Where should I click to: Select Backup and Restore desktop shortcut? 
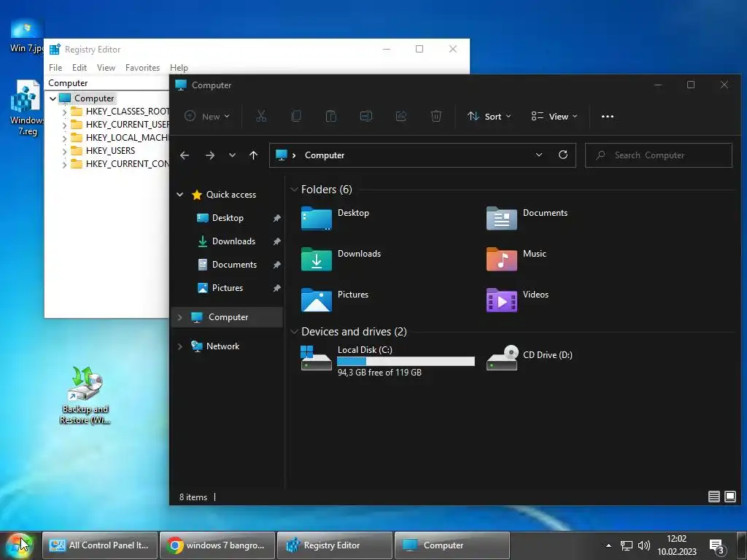85,394
